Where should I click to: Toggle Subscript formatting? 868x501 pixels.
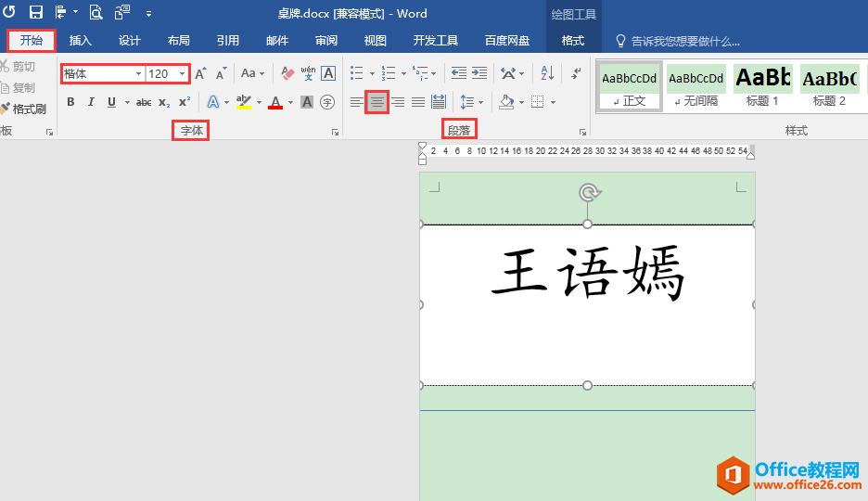pyautogui.click(x=164, y=102)
